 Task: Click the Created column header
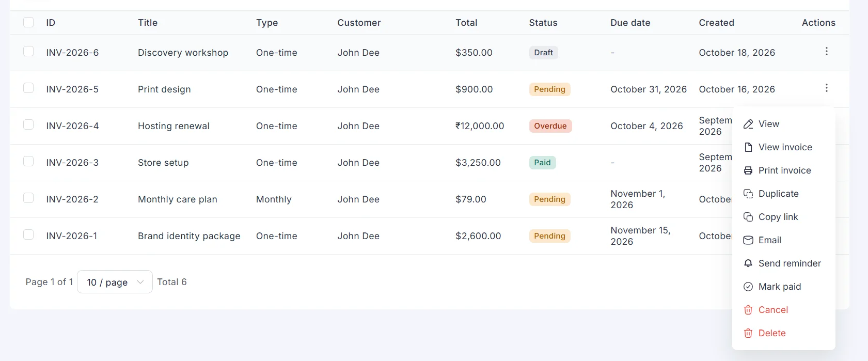click(x=716, y=23)
